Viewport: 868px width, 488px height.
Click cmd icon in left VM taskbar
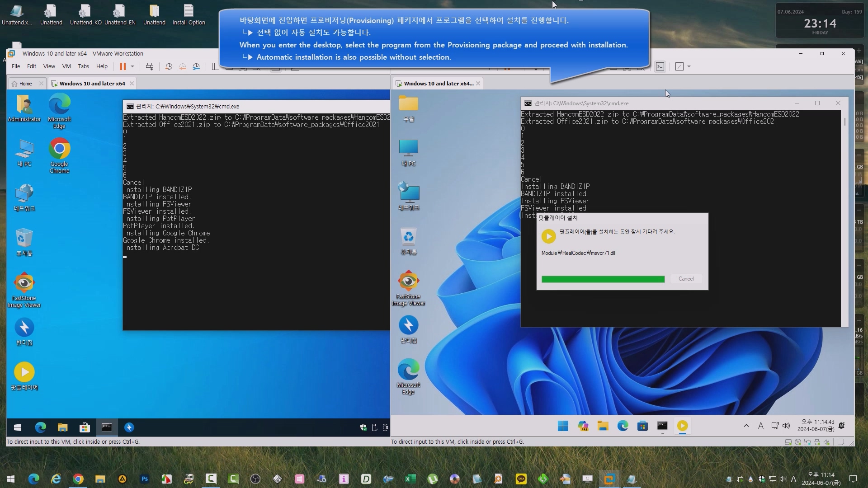pyautogui.click(x=107, y=427)
